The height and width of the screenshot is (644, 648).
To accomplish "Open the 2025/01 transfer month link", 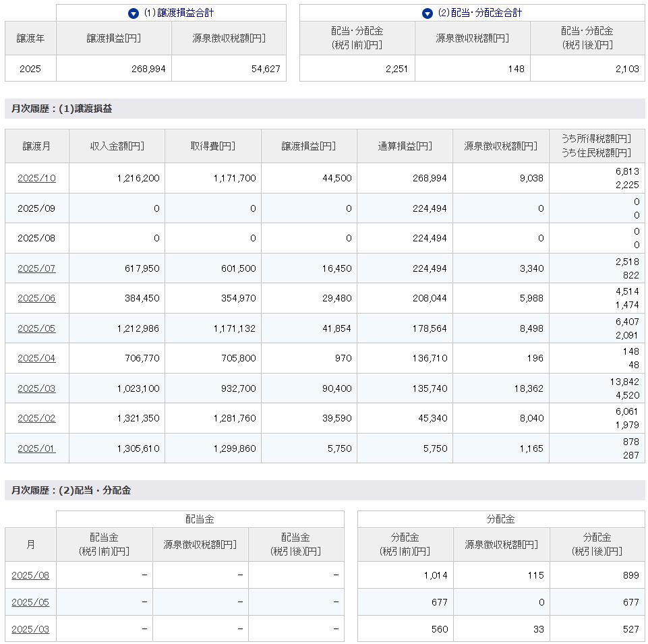I will (36, 448).
